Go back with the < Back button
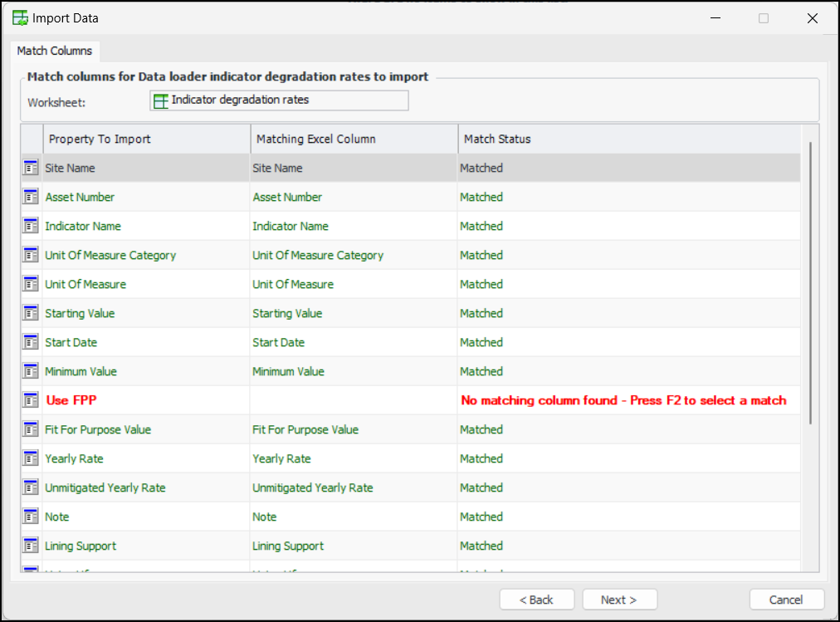840x622 pixels. (x=536, y=600)
